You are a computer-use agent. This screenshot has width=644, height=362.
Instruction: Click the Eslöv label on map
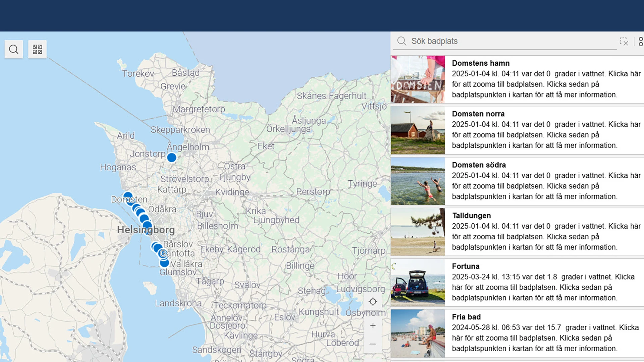284,317
